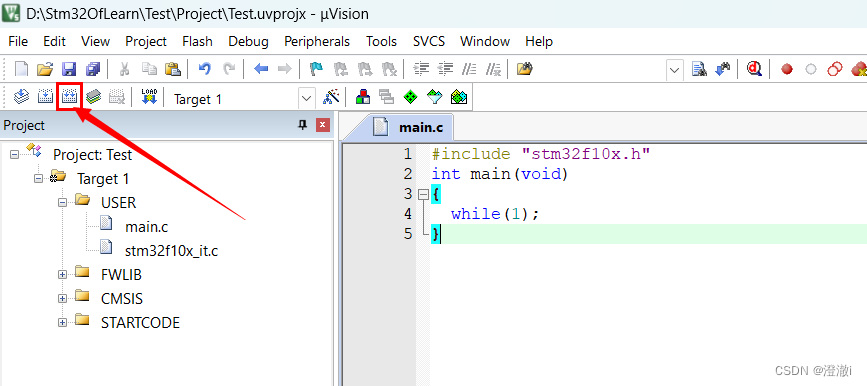Select main.c in project tree
Image resolution: width=867 pixels, height=386 pixels.
147,227
